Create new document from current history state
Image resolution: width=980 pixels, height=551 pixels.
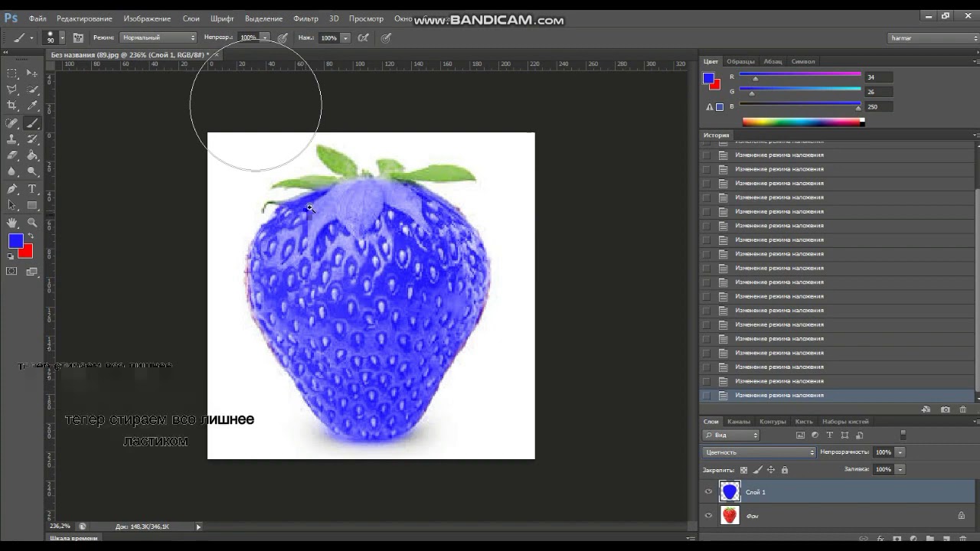tap(926, 409)
